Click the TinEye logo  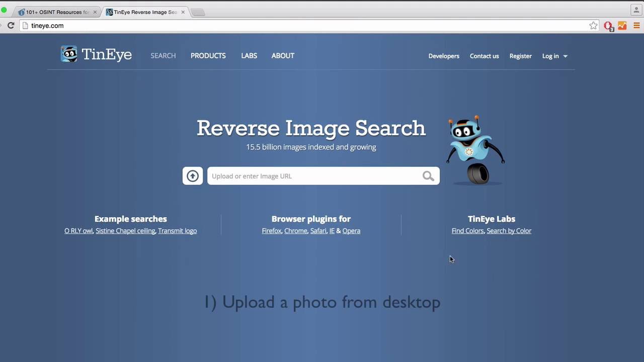coord(96,54)
